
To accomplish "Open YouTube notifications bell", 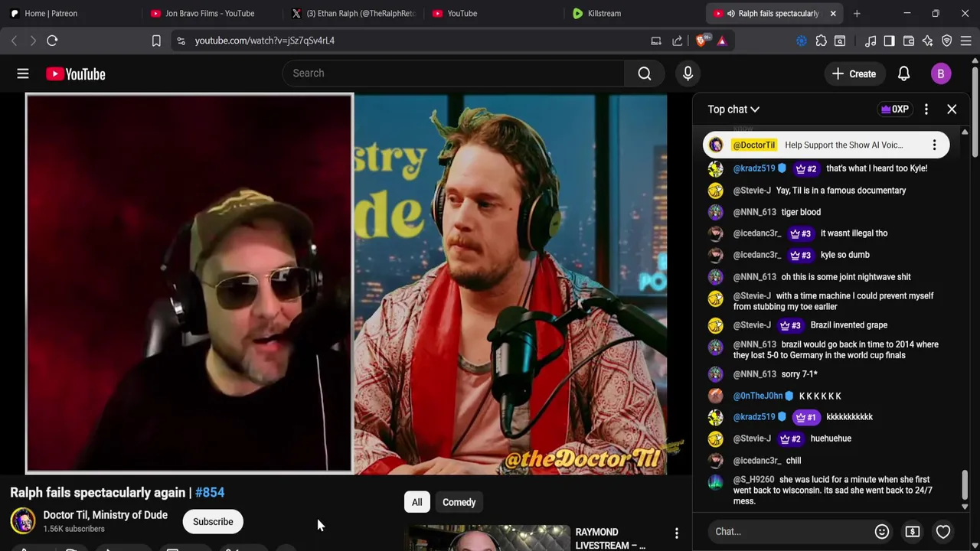I will 903,73.
